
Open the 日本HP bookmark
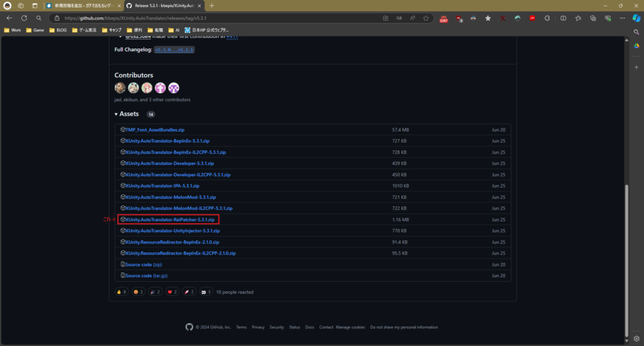[206, 30]
